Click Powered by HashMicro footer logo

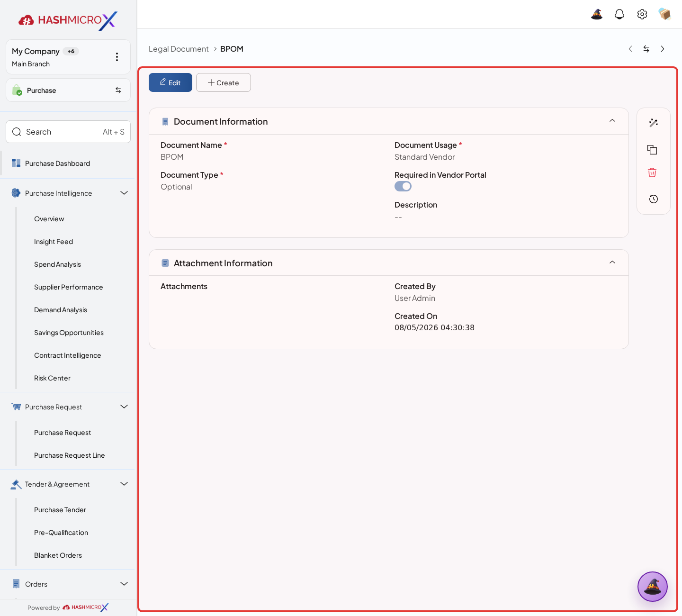[85, 607]
